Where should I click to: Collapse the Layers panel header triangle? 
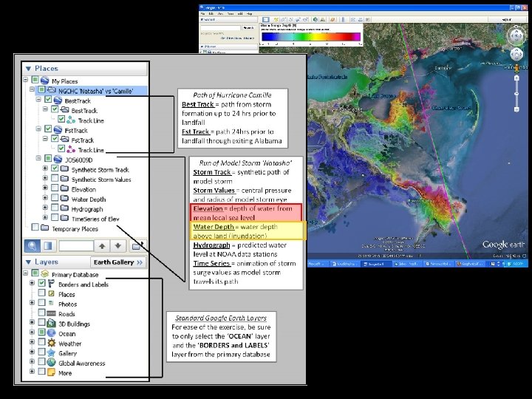click(29, 262)
